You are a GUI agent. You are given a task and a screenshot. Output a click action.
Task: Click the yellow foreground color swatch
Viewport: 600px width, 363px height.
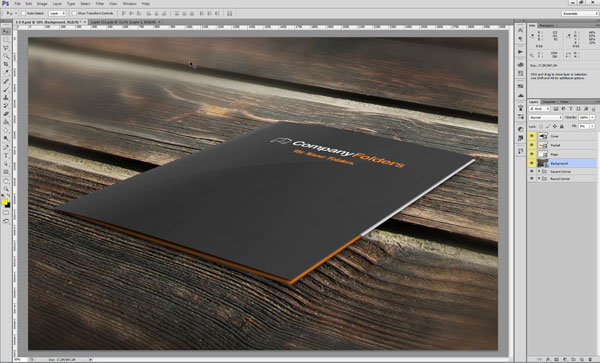[x=4, y=202]
